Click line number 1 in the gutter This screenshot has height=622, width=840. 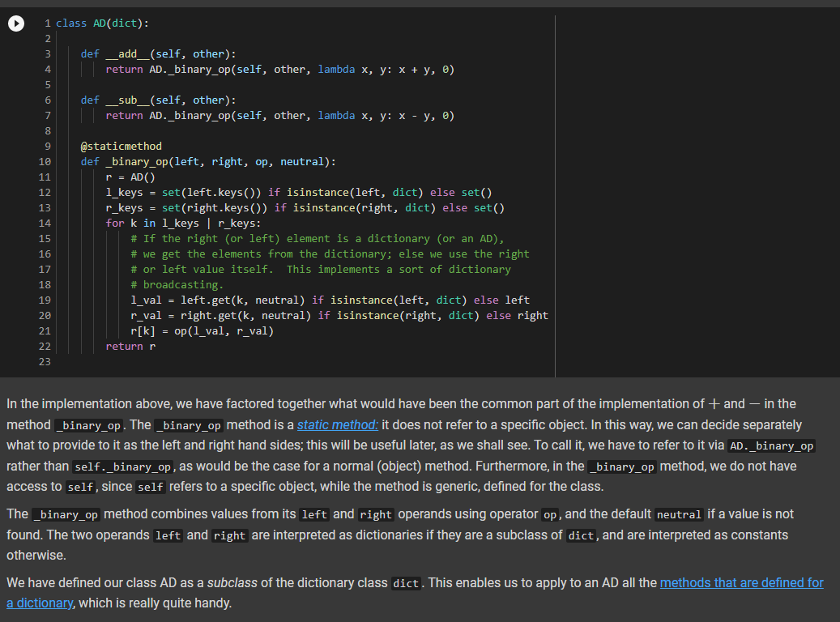(46, 23)
